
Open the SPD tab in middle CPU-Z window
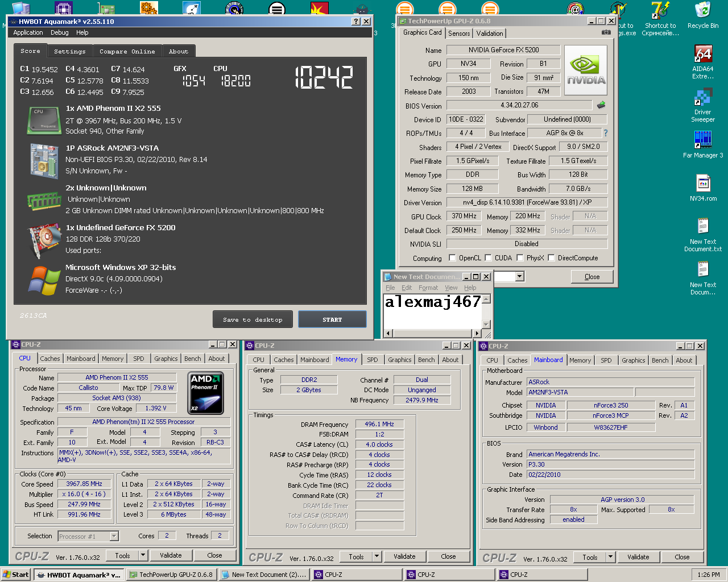(373, 360)
